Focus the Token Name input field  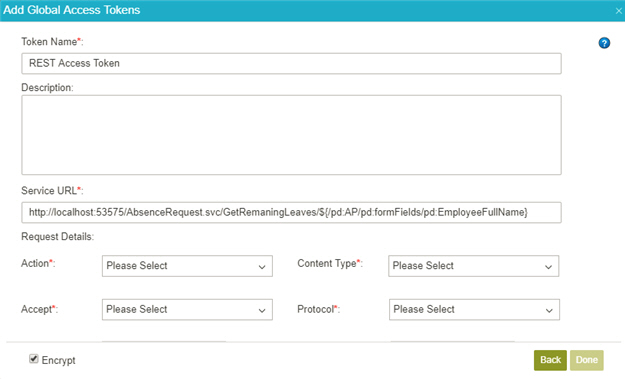[291, 63]
